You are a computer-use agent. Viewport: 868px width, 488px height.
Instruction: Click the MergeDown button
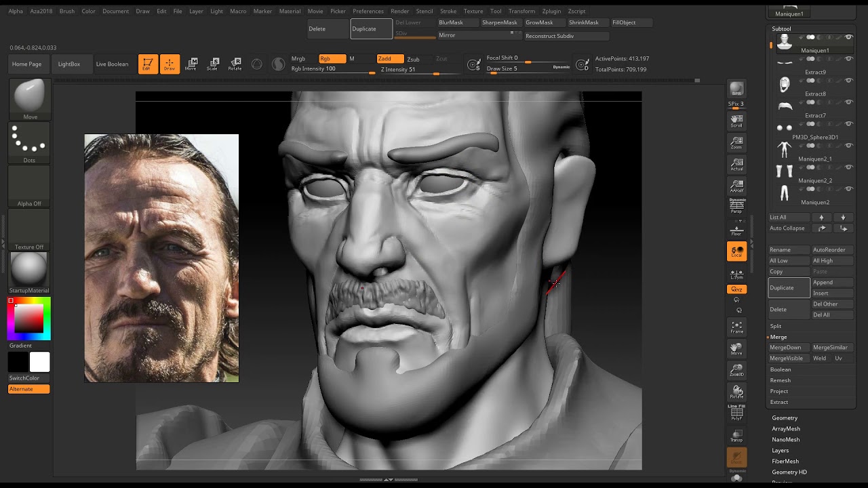(x=785, y=348)
